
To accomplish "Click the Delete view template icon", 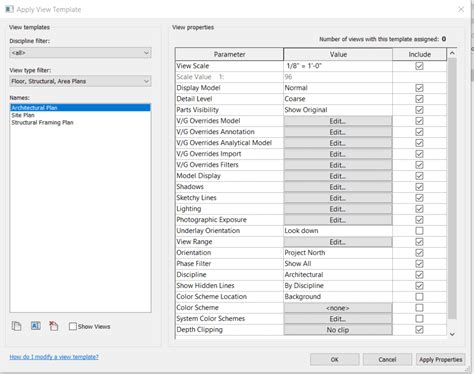I will coord(53,326).
